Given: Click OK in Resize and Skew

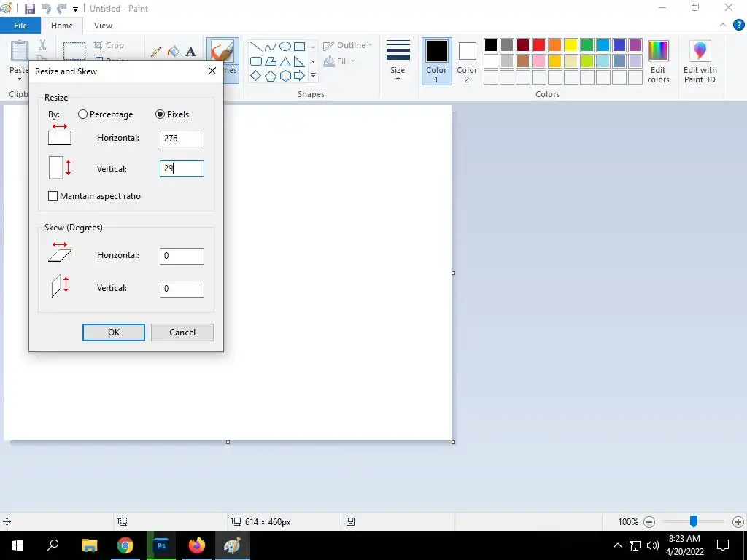Looking at the screenshot, I should [x=113, y=332].
